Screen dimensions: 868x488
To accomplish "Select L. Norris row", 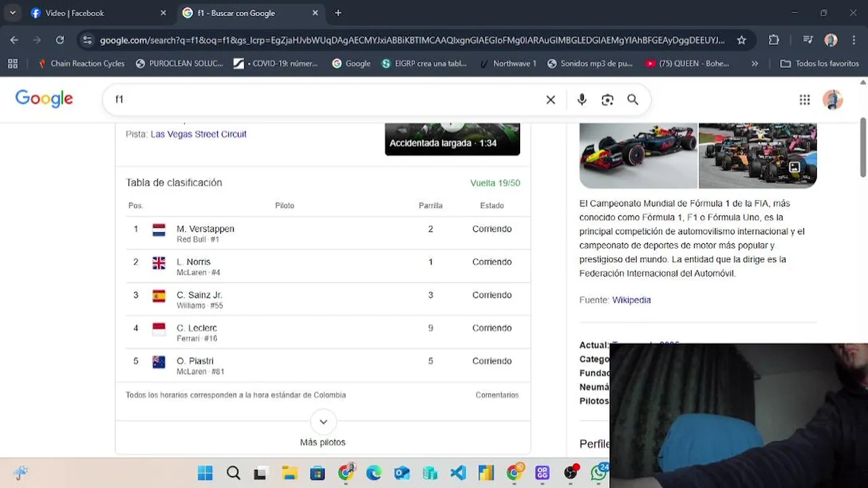I will 323,266.
